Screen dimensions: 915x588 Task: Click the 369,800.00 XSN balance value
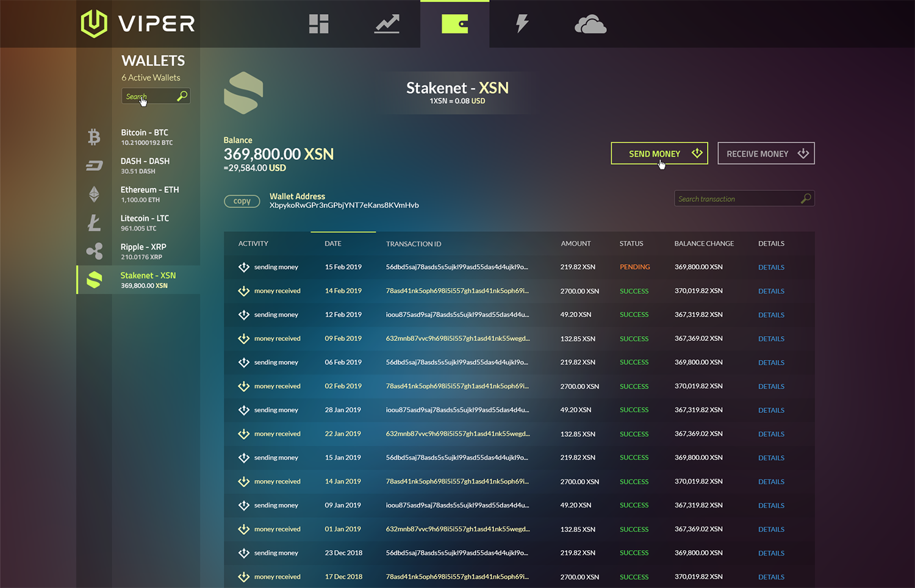279,154
